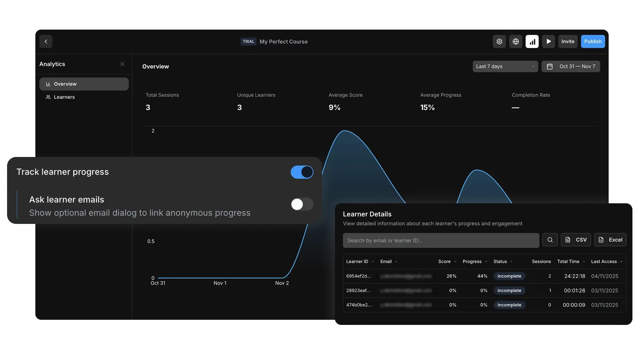Open the calendar date picker icon

(550, 66)
